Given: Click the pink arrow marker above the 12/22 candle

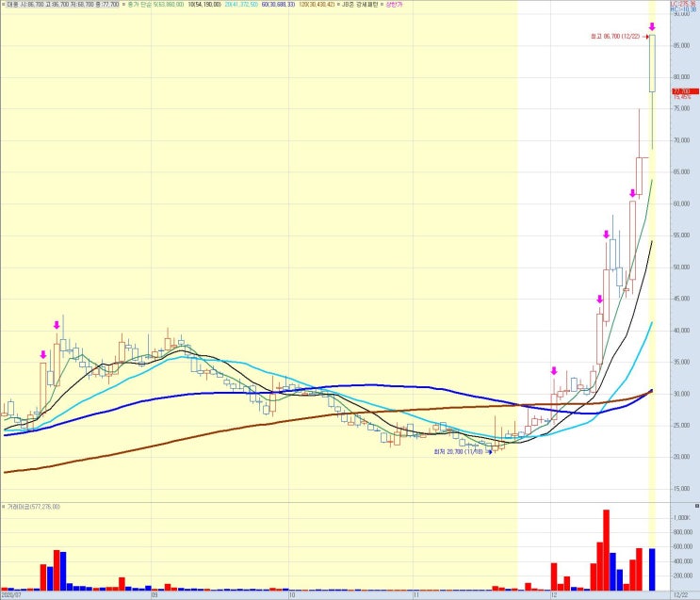Looking at the screenshot, I should (x=652, y=26).
